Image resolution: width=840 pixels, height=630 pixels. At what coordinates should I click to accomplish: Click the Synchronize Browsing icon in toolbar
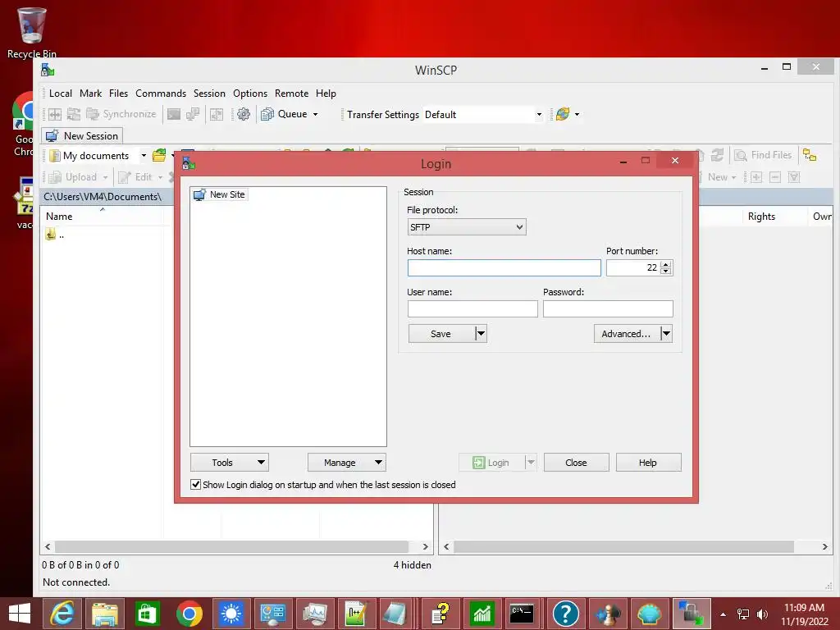click(x=217, y=114)
